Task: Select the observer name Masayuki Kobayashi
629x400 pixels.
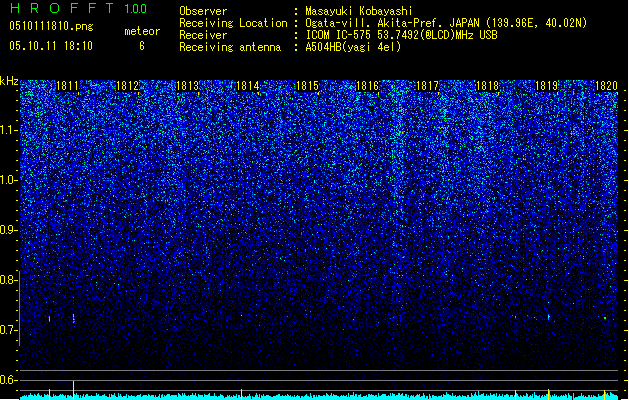Action: tap(359, 11)
